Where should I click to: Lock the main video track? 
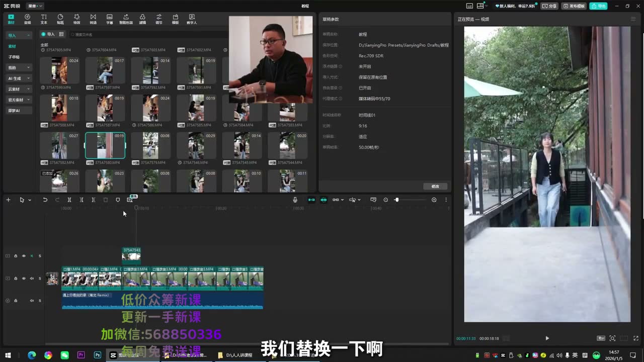(x=16, y=279)
